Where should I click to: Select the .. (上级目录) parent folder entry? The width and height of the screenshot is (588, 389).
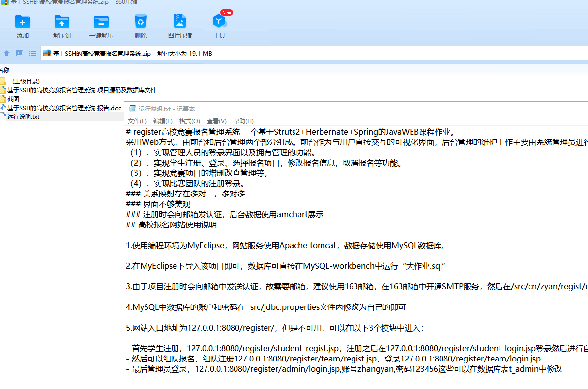pos(23,82)
